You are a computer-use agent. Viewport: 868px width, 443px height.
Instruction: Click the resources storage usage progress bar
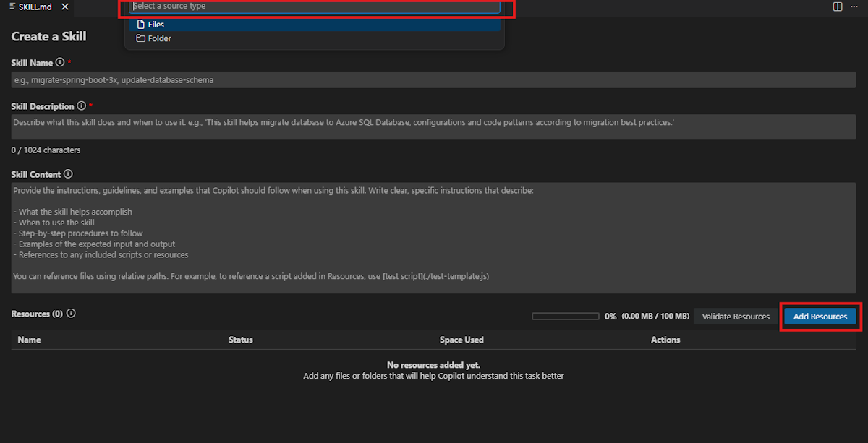tap(565, 317)
